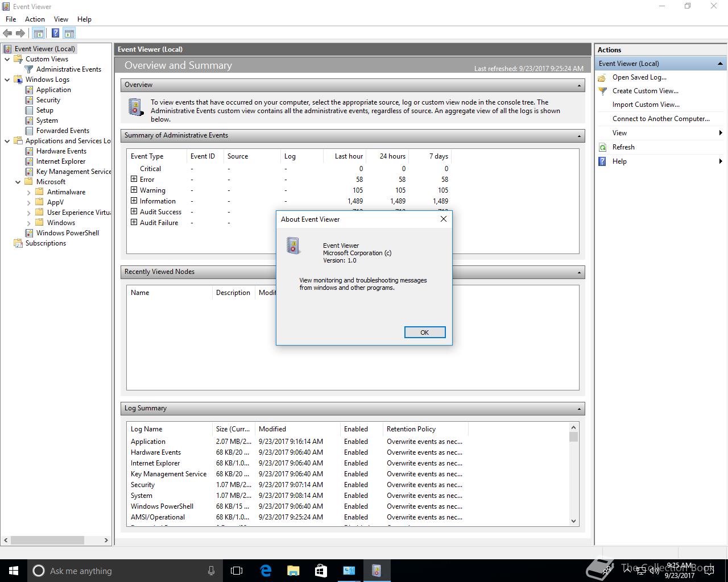Click the Event Type column header
Screen dimensions: 728x582
tap(156, 156)
